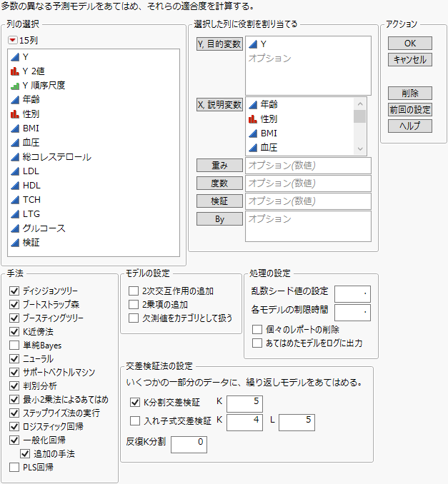Click scroll up arrow in X,説明変数 list
Screen dimensions: 448x484
point(360,104)
